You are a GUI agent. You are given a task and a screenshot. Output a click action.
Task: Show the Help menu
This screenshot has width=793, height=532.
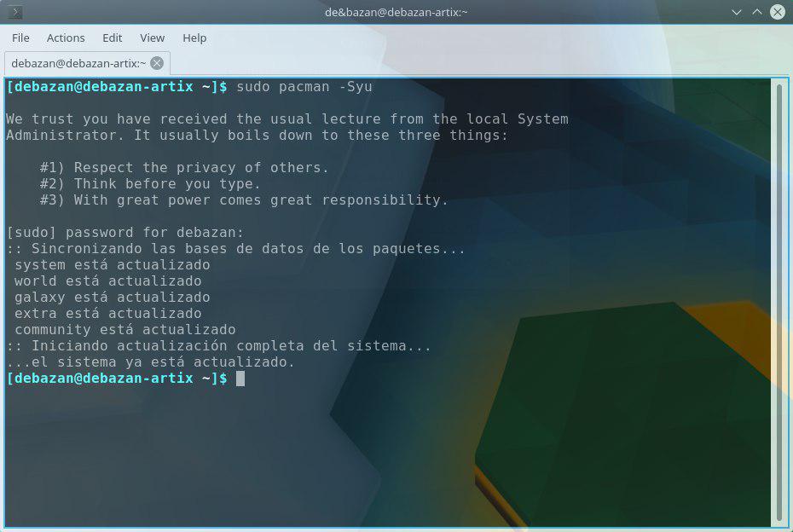click(194, 38)
